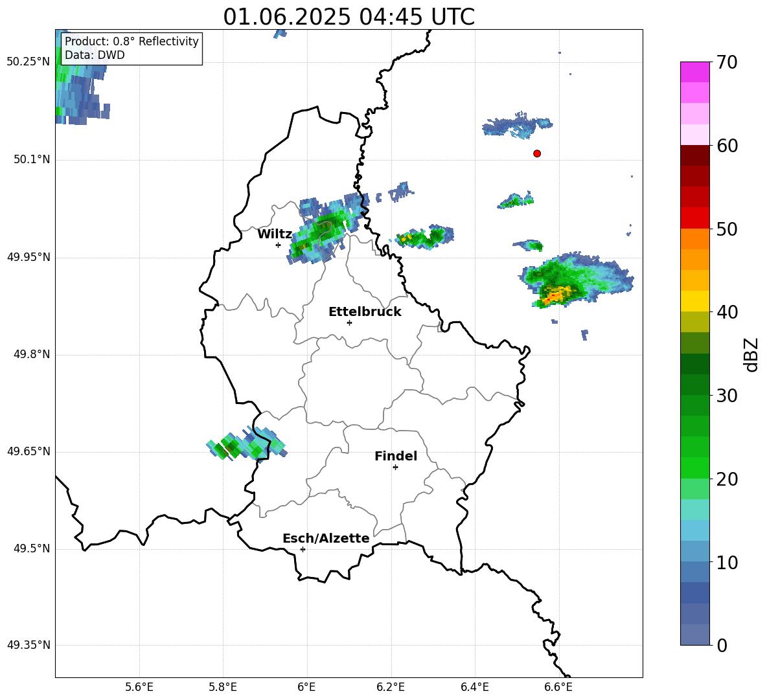Click the 49.65°N latitude label
The width and height of the screenshot is (767, 700).
pyautogui.click(x=29, y=451)
